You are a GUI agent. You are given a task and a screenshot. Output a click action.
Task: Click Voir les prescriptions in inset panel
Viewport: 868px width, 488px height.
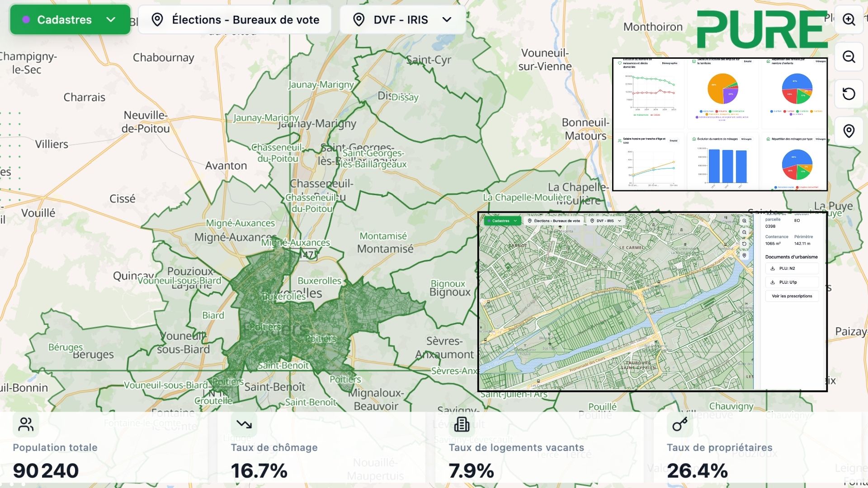[792, 296]
